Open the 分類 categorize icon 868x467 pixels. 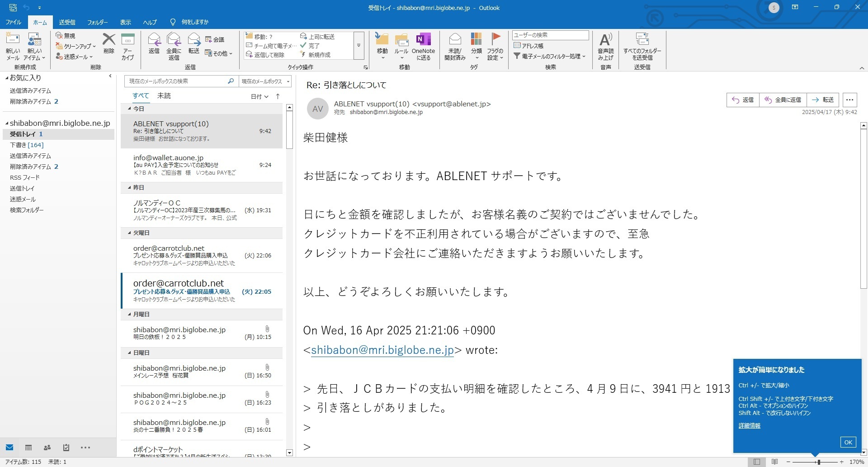pyautogui.click(x=476, y=47)
